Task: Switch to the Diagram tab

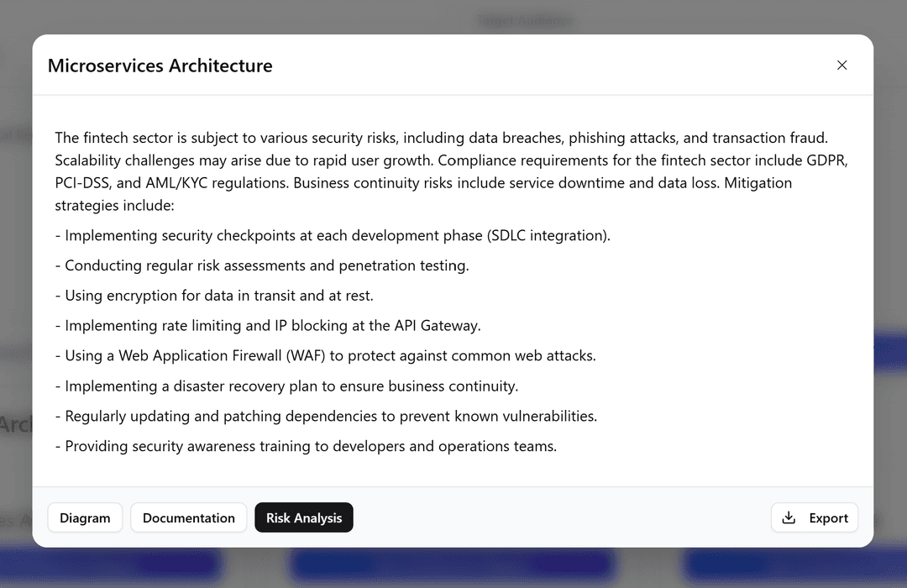Action: click(85, 517)
